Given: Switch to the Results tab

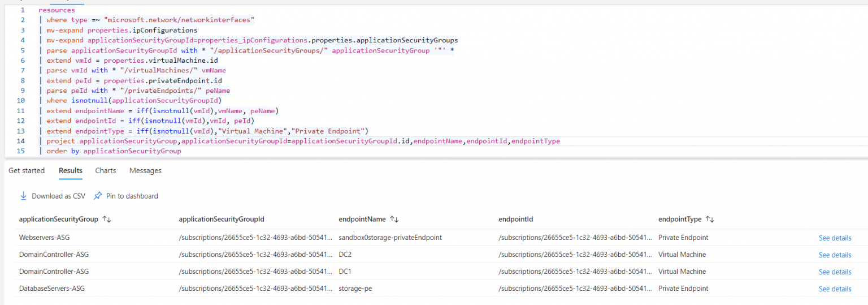Looking at the screenshot, I should point(71,170).
